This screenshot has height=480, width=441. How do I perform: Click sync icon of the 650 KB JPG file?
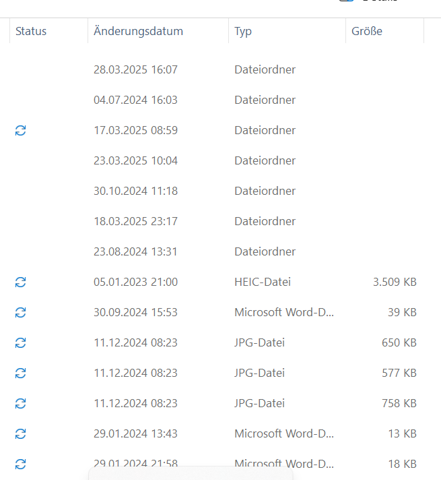tap(20, 343)
